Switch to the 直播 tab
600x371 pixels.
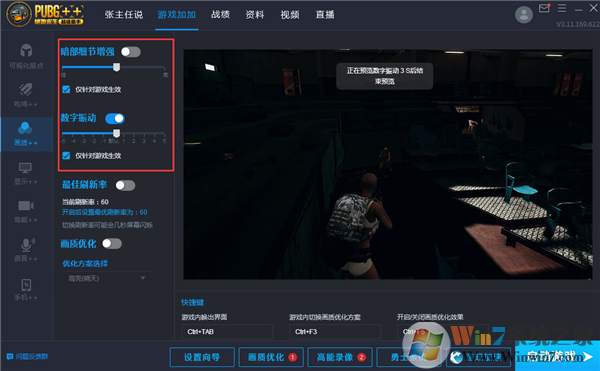point(325,15)
